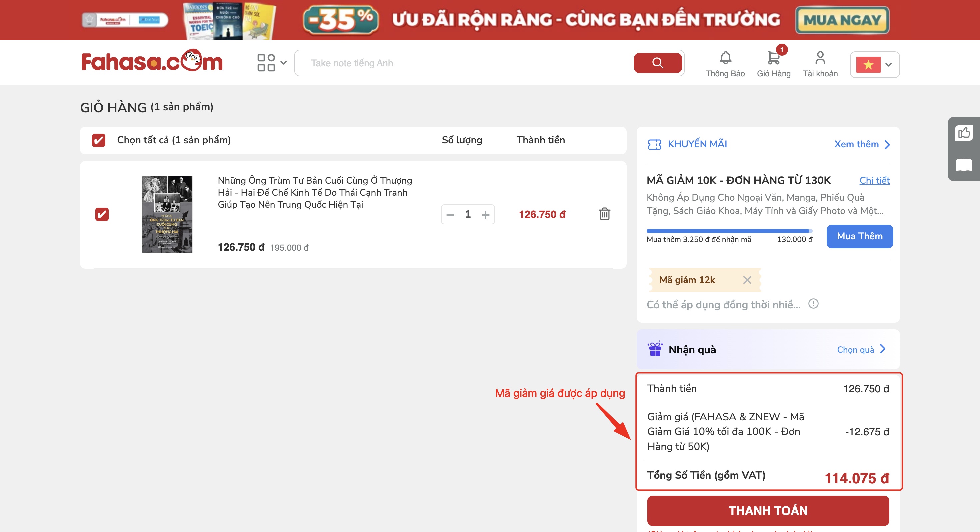Uncheck the book item checkbox

click(x=102, y=214)
